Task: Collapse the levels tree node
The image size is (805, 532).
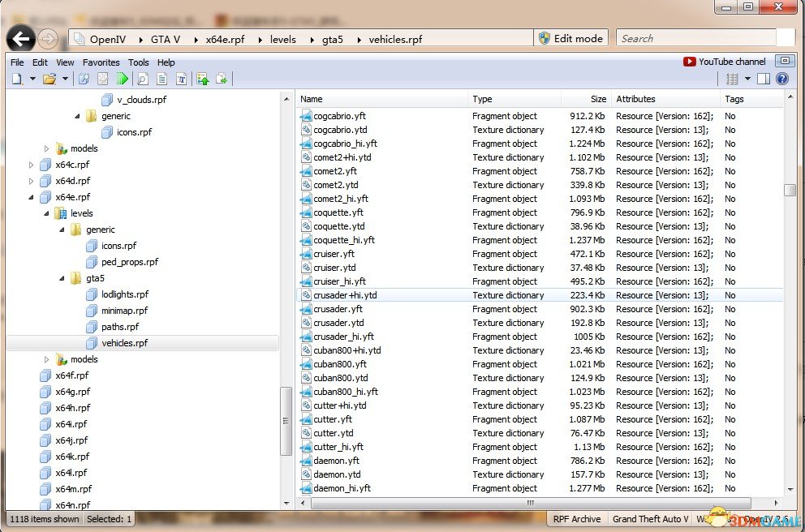Action: pyautogui.click(x=47, y=213)
